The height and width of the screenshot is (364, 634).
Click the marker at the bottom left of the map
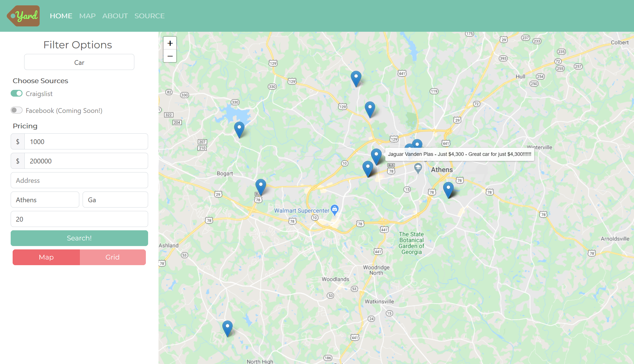tap(227, 328)
